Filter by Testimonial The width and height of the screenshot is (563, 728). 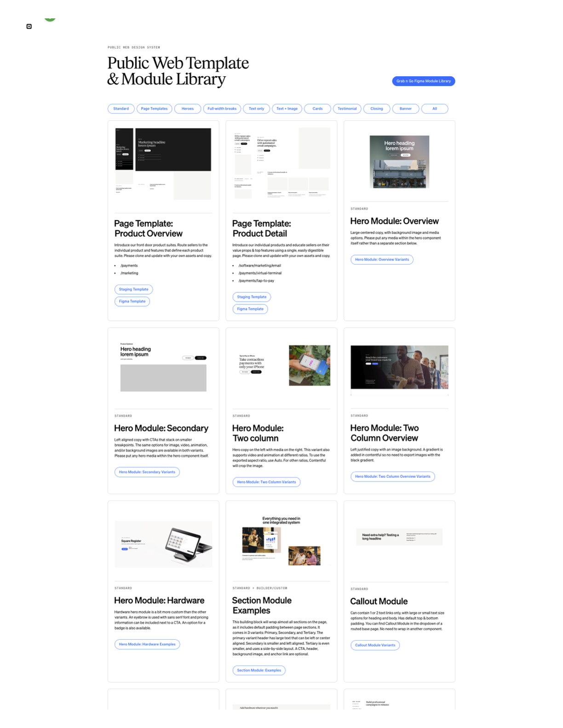tap(347, 109)
